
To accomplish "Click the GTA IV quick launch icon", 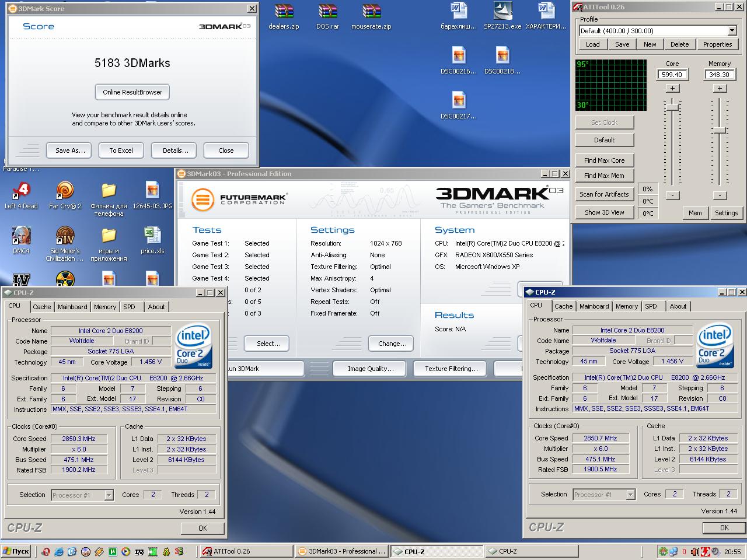I will (x=139, y=551).
